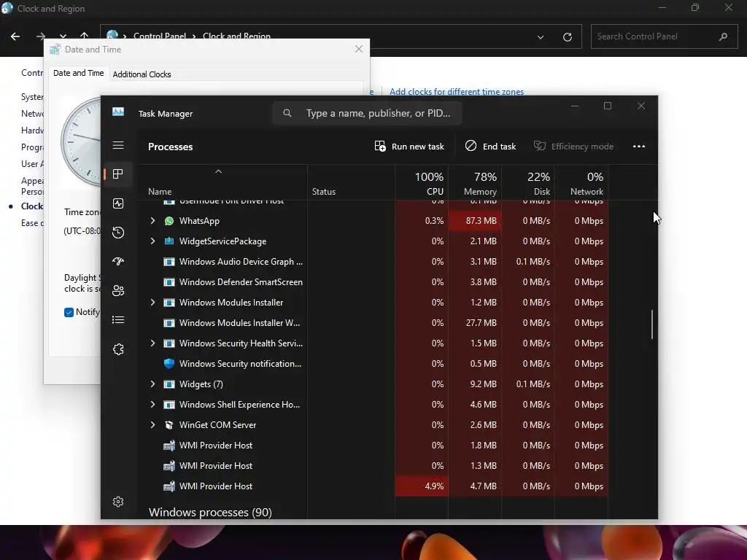This screenshot has height=560, width=747.
Task: Open Users page in Task Manager sidebar
Action: [118, 290]
